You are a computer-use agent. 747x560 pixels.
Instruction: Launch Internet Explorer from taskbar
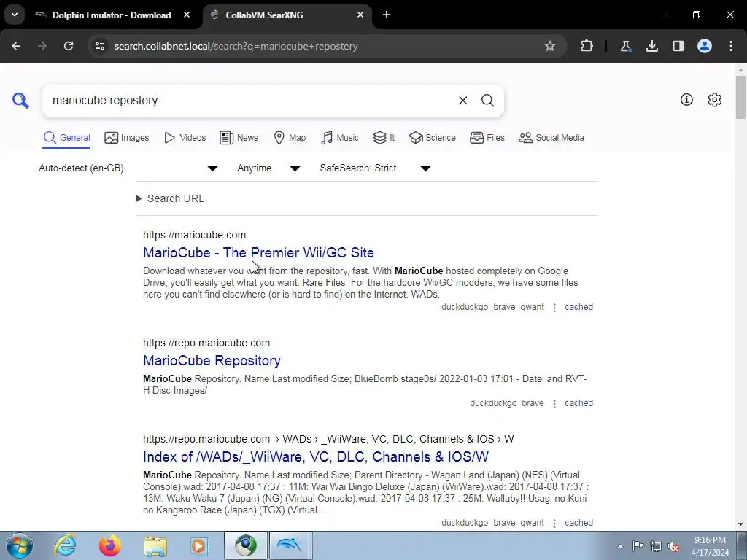pyautogui.click(x=65, y=545)
